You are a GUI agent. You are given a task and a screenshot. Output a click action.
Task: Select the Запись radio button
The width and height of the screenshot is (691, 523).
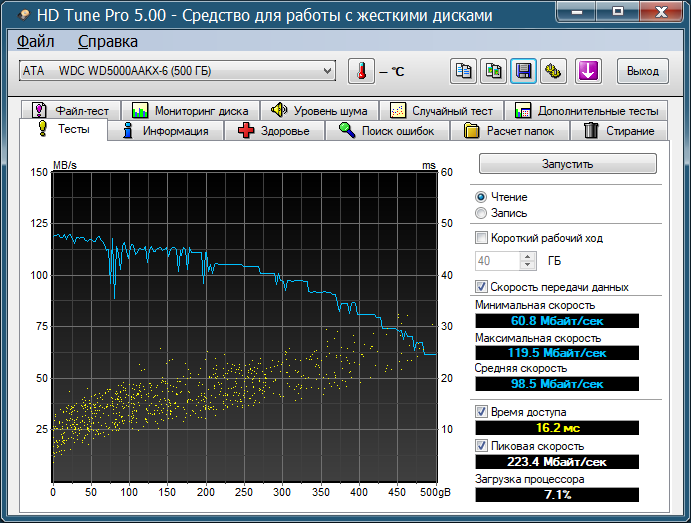pyautogui.click(x=482, y=213)
